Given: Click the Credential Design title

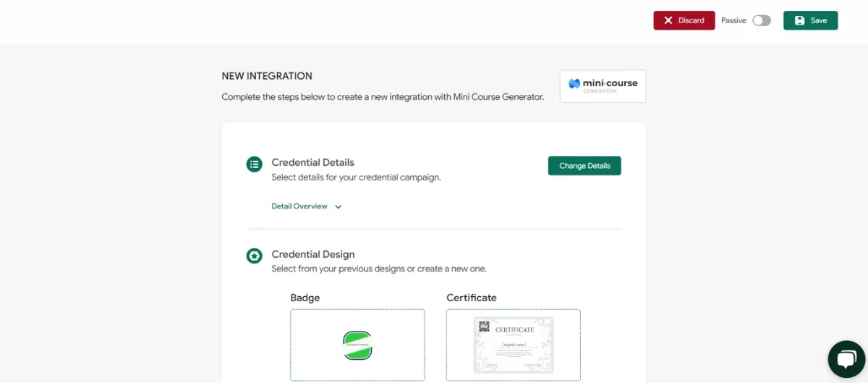Looking at the screenshot, I should click(x=313, y=254).
